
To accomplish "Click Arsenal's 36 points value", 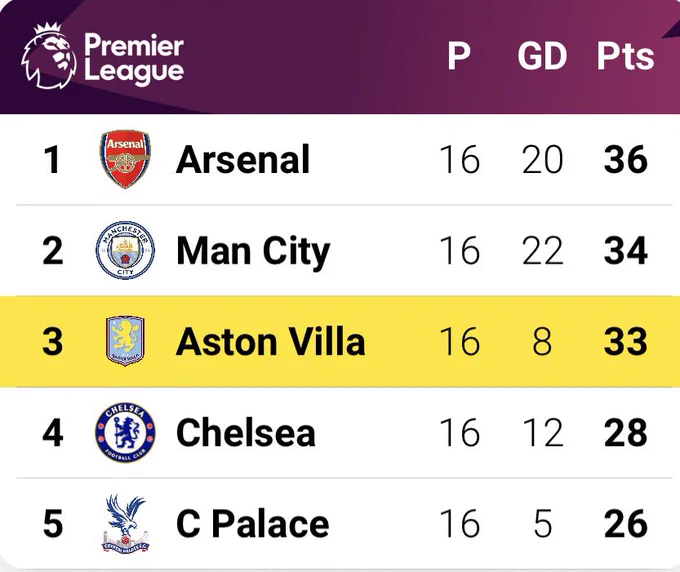I will 626,160.
